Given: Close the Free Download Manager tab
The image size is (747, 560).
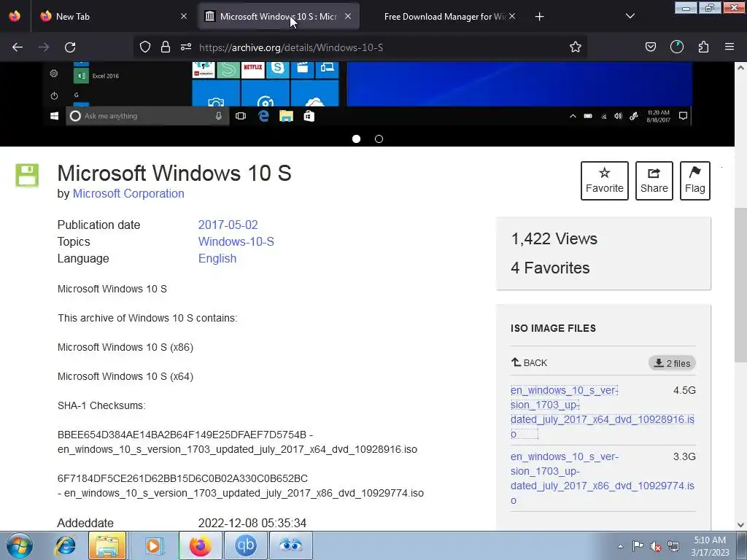Looking at the screenshot, I should pos(512,16).
